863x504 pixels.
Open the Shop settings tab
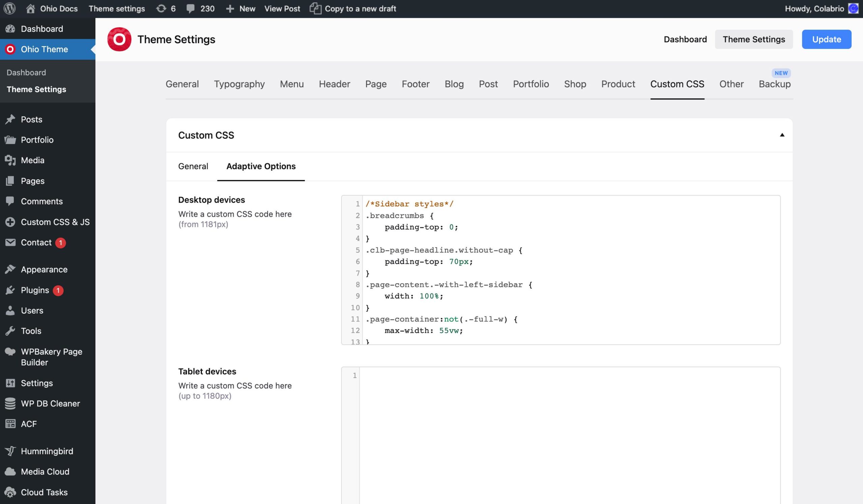[575, 84]
